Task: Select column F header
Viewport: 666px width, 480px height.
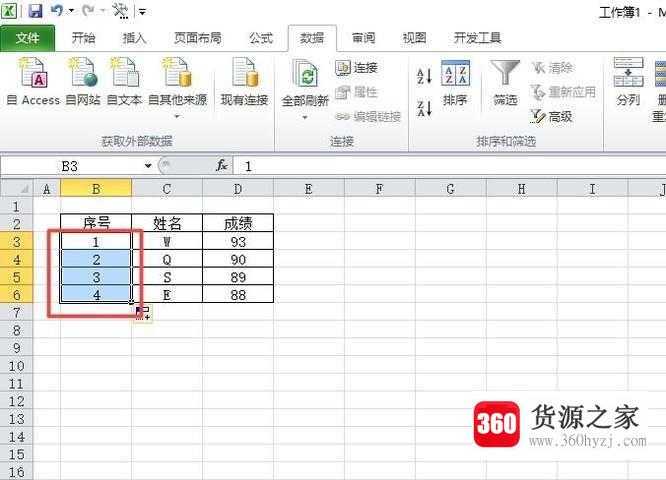Action: tap(380, 189)
